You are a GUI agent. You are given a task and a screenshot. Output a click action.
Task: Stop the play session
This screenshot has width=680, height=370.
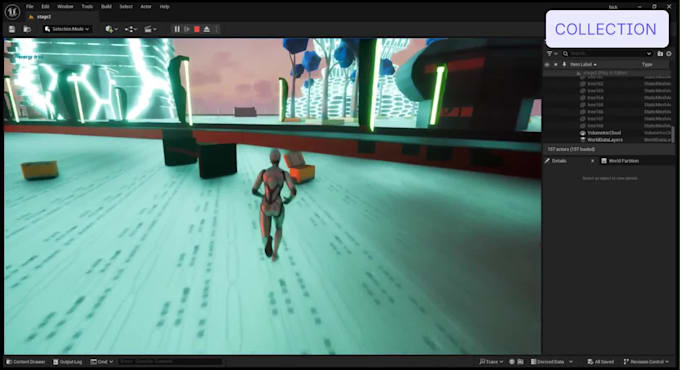pos(197,29)
